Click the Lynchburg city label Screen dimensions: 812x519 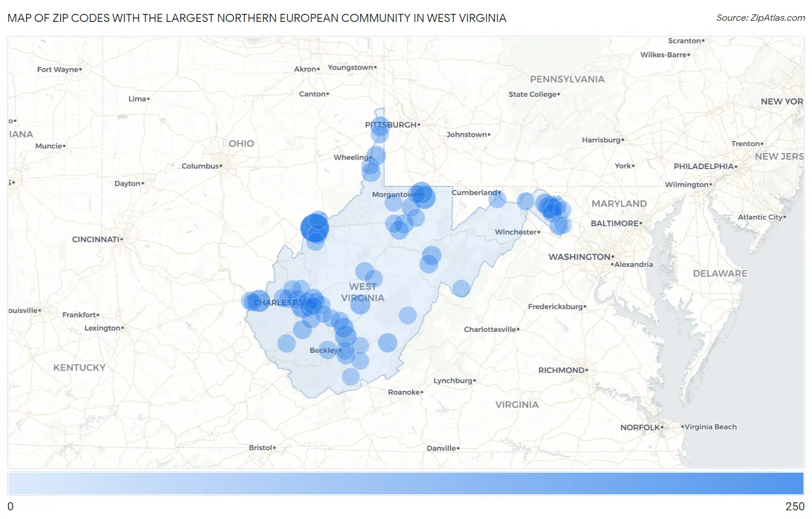[453, 380]
